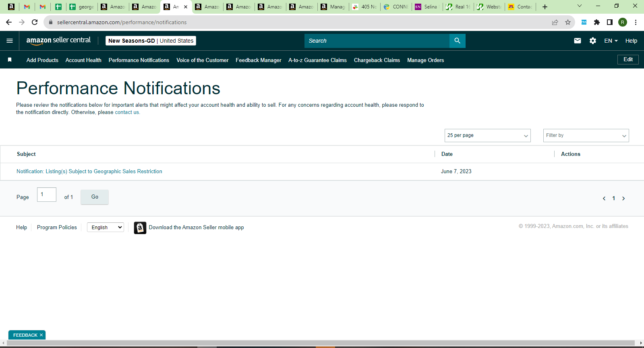
Task: Open Geographic Sales Restriction notification
Action: tap(89, 172)
